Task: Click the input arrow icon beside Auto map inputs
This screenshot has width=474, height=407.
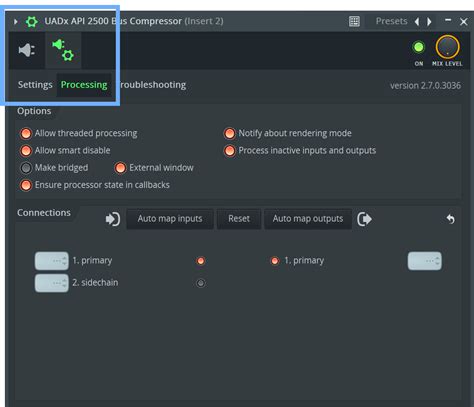Action: point(113,219)
